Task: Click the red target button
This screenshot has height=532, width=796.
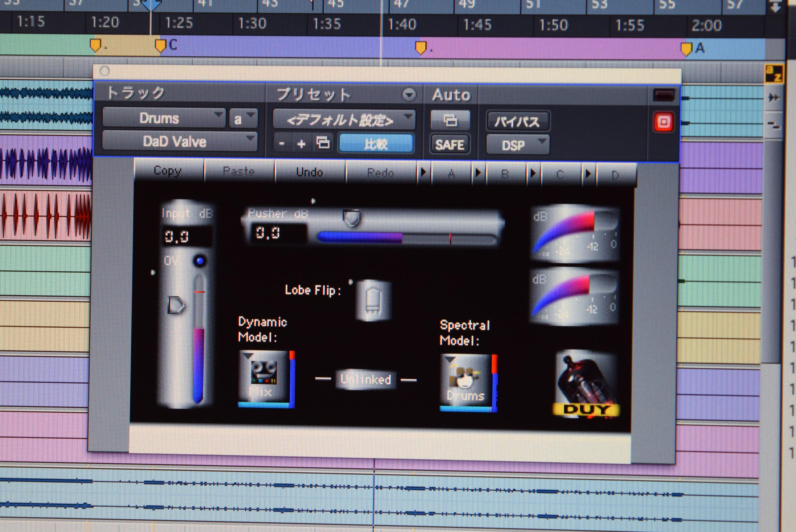Action: (x=664, y=122)
